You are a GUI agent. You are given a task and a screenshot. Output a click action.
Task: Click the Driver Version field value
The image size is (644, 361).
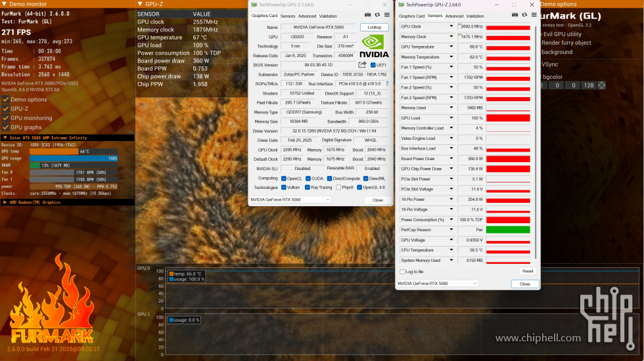pos(334,131)
